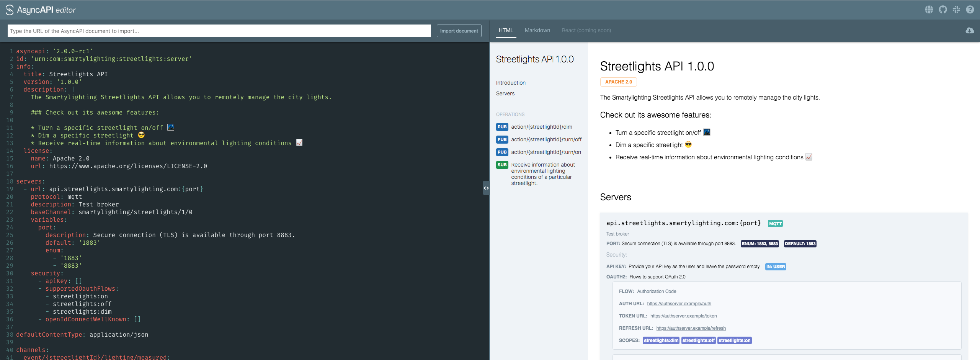Click the IN: USER badge
980x360 pixels.
click(x=776, y=267)
